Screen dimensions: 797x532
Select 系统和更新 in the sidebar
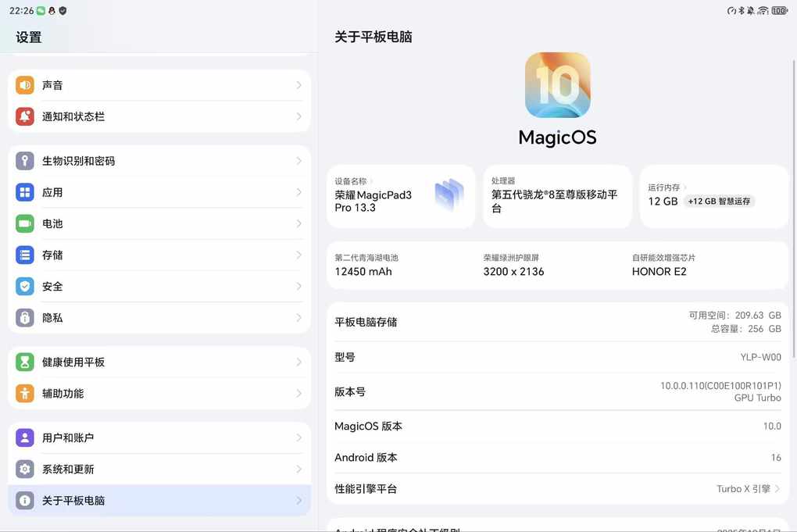159,470
